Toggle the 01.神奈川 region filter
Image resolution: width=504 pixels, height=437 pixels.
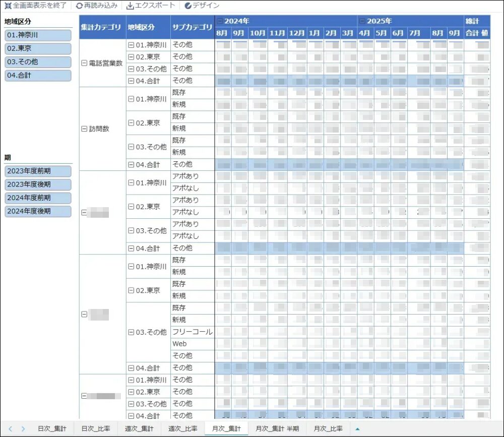pos(38,35)
